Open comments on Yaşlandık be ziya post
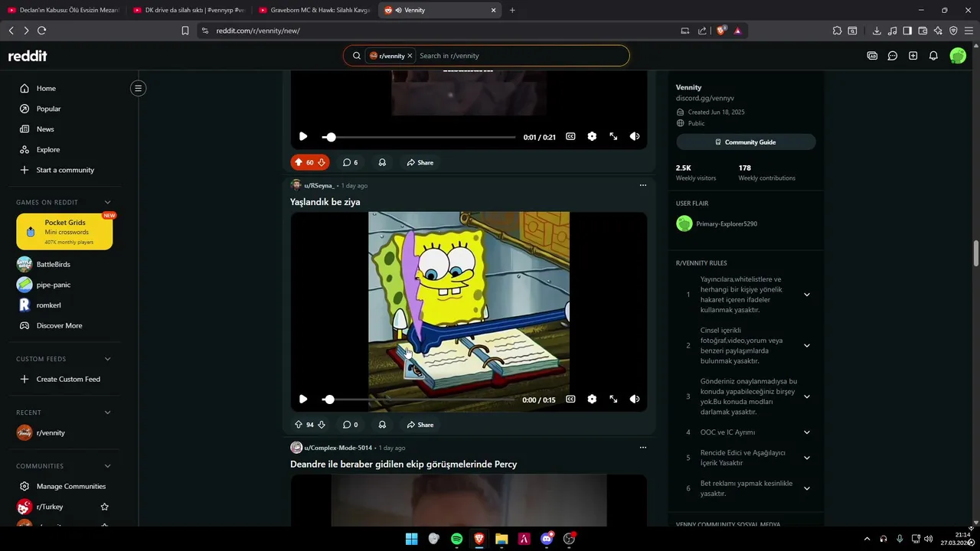The height and width of the screenshot is (551, 980). pos(350,425)
